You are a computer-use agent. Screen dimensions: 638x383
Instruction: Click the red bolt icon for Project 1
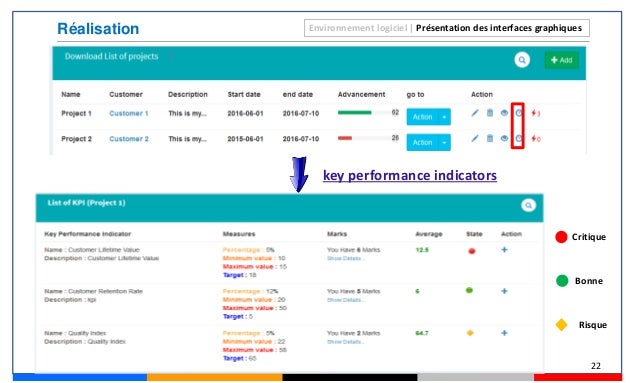[535, 113]
